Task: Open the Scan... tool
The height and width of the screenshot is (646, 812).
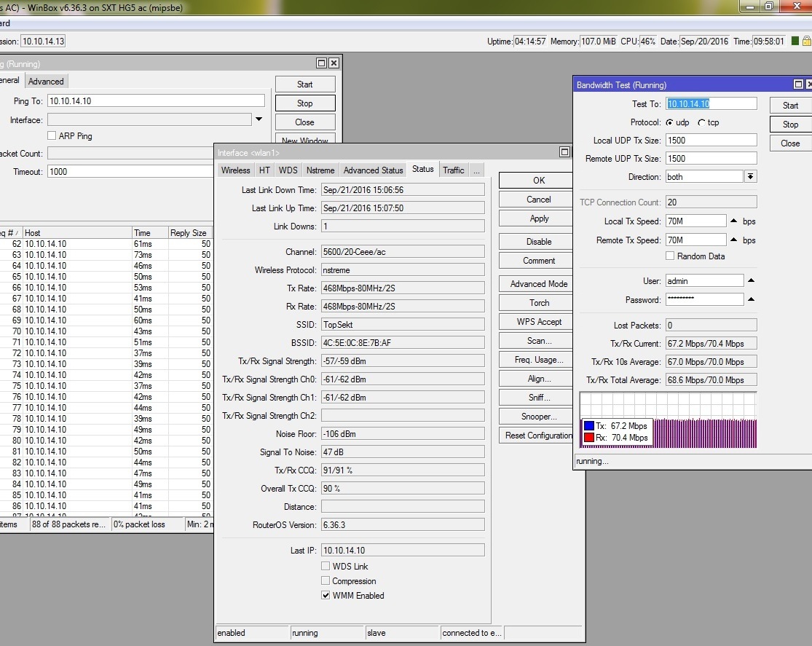Action: pyautogui.click(x=537, y=341)
